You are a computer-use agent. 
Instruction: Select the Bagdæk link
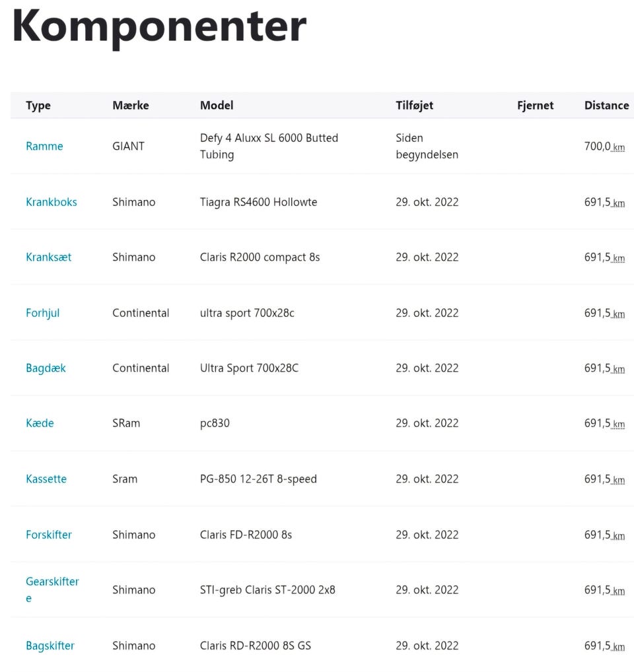pos(46,368)
